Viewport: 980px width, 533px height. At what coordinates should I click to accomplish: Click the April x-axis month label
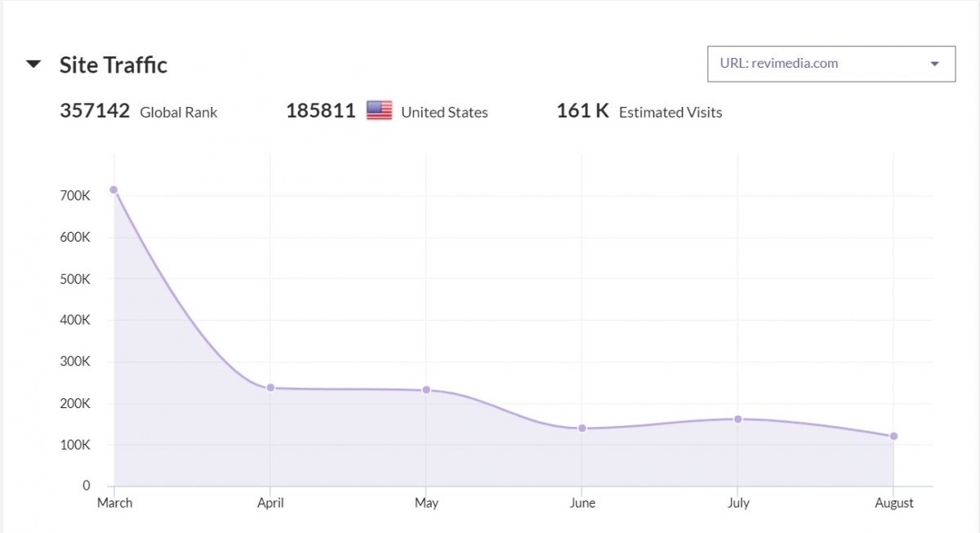click(x=270, y=503)
